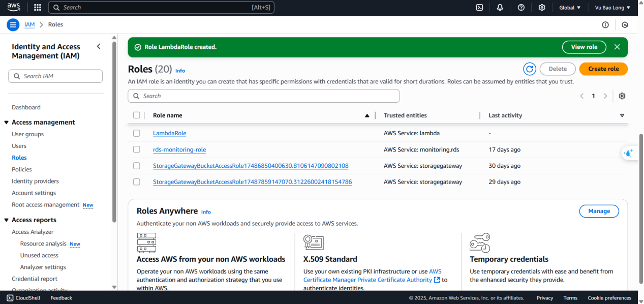Viewport: 644px width, 304px height.
Task: Open the Global region dropdown
Action: click(570, 8)
